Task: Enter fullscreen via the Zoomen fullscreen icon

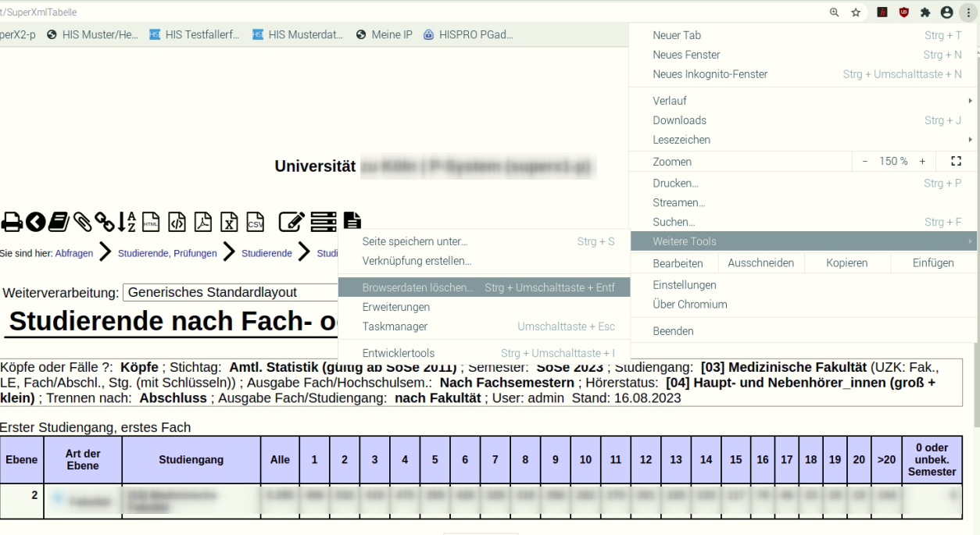Action: pos(955,161)
